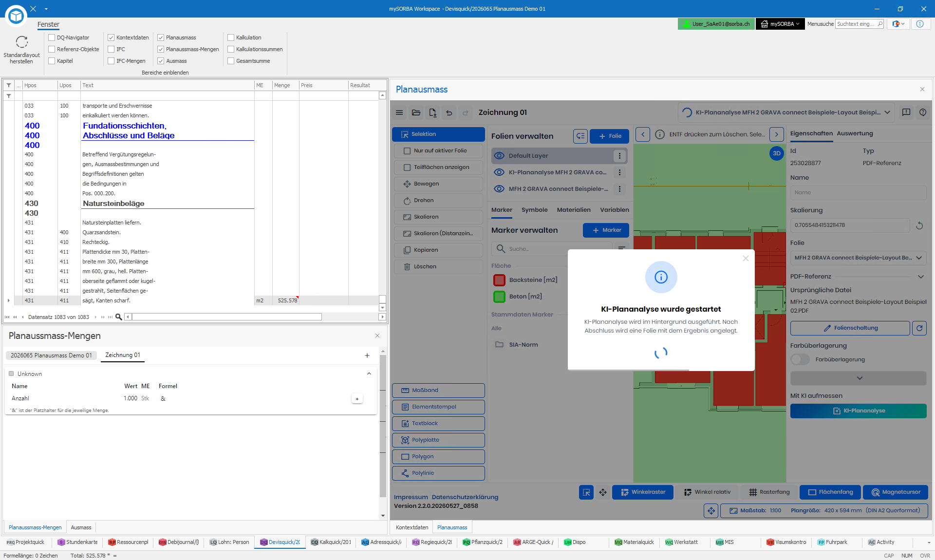The height and width of the screenshot is (560, 935).
Task: Click the Name input field in Eigenschaften
Action: (858, 193)
